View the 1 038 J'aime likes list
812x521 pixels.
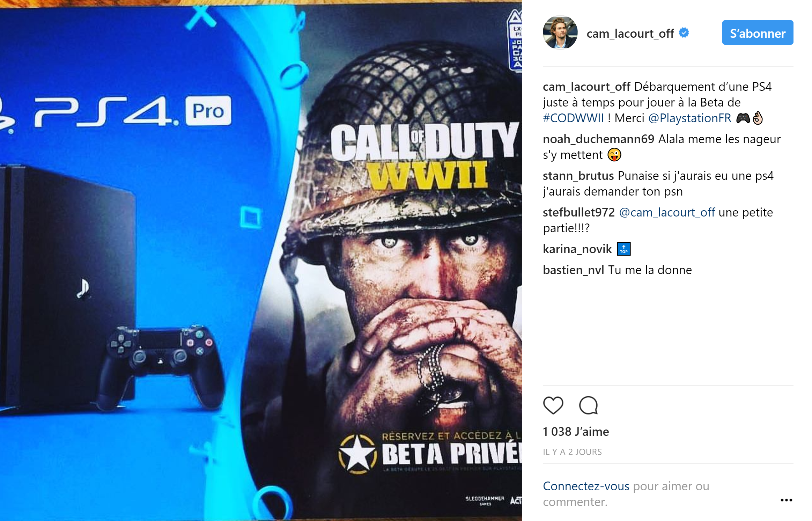pyautogui.click(x=576, y=432)
